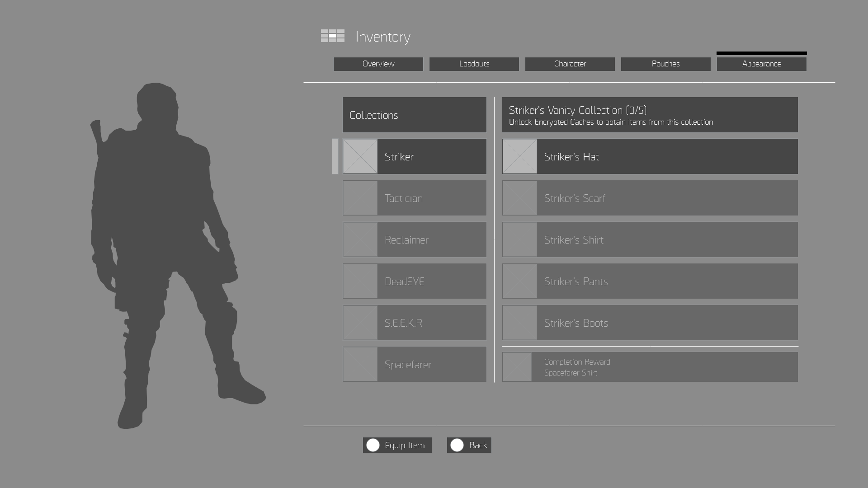Click the Striker's Shirt item icon
This screenshot has height=488, width=868.
pos(520,239)
